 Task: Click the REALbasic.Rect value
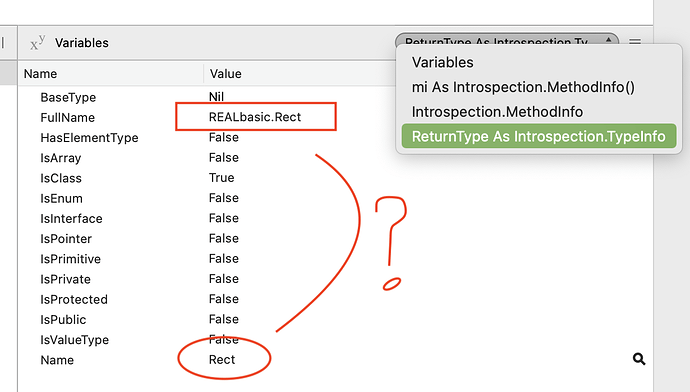(255, 117)
